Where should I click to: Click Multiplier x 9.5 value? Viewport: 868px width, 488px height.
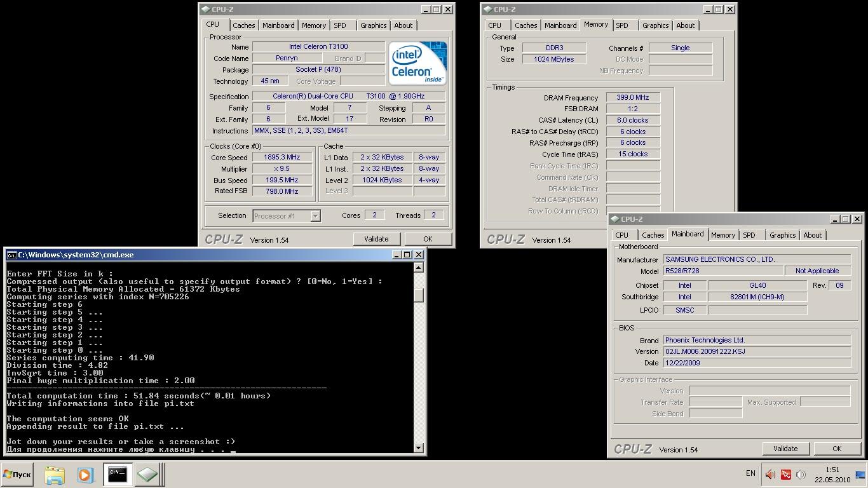pos(281,169)
